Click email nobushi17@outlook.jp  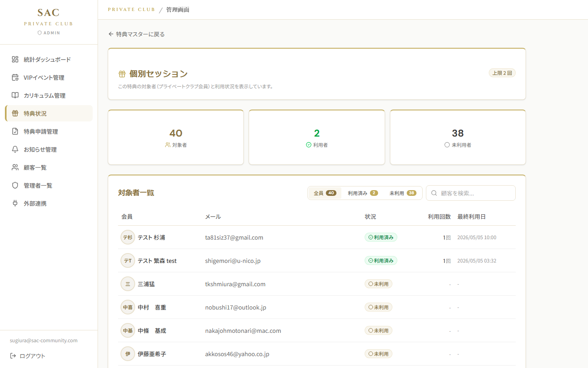pyautogui.click(x=236, y=307)
